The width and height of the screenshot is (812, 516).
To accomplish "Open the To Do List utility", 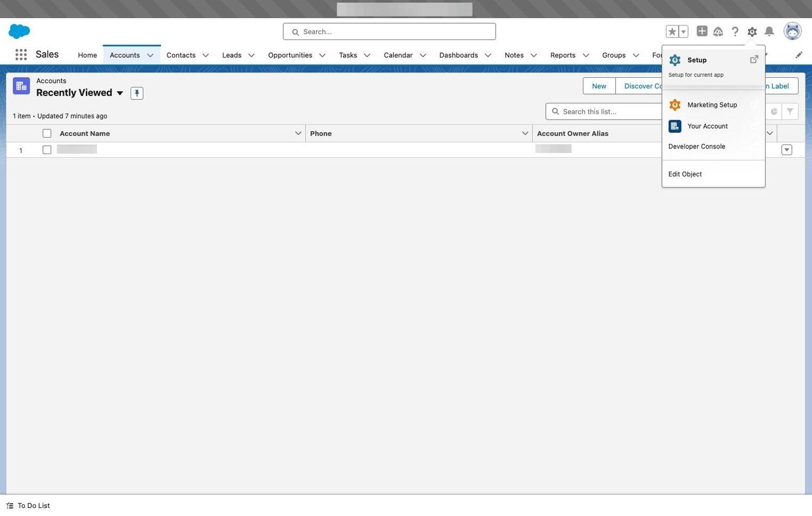I will click(28, 506).
